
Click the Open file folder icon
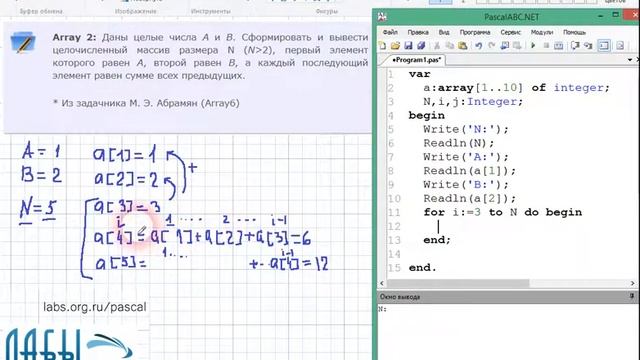pos(395,46)
